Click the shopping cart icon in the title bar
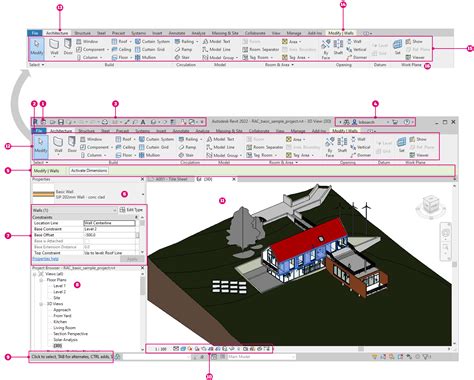The width and height of the screenshot is (474, 380). 395,122
